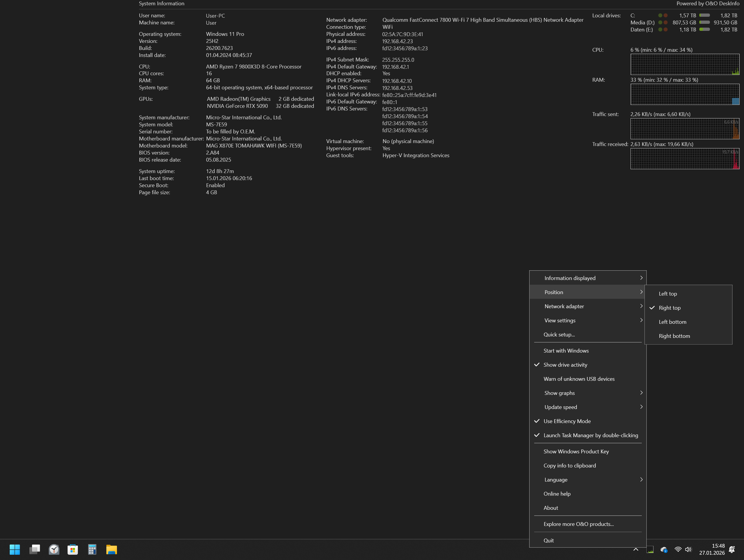Viewport: 744px width, 560px height.
Task: Click the O&O DeskInfo tray icon
Action: click(650, 549)
